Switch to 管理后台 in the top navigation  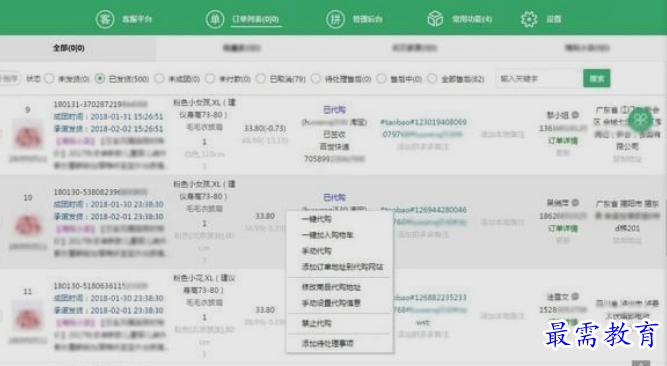coord(368,19)
